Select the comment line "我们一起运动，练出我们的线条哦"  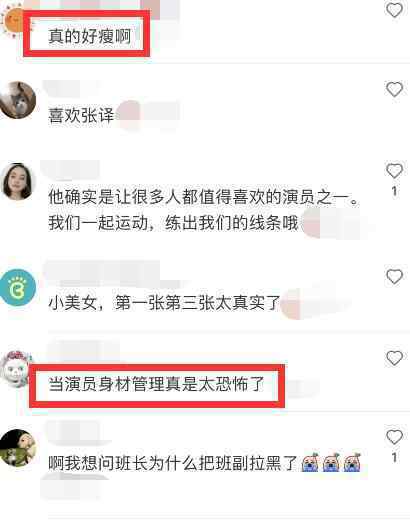173,222
